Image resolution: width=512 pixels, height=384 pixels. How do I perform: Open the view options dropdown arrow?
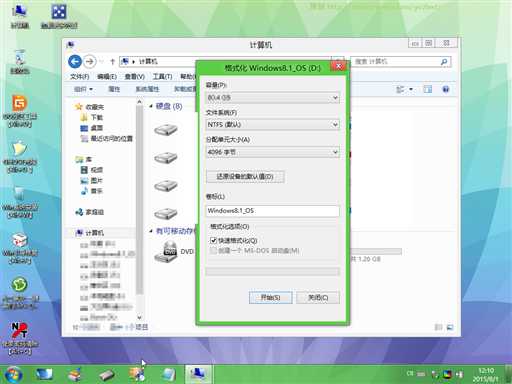[x=411, y=89]
